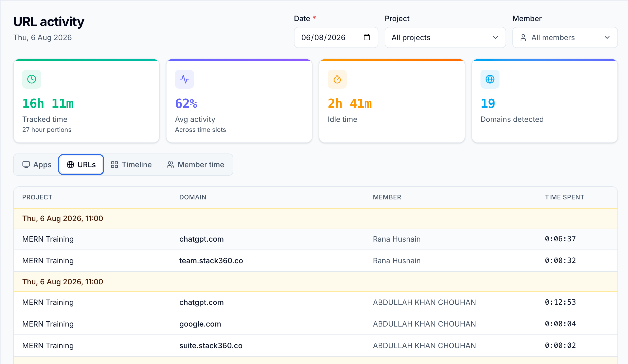Click the team.stack360.co domain row
The width and height of the screenshot is (628, 364).
point(315,261)
